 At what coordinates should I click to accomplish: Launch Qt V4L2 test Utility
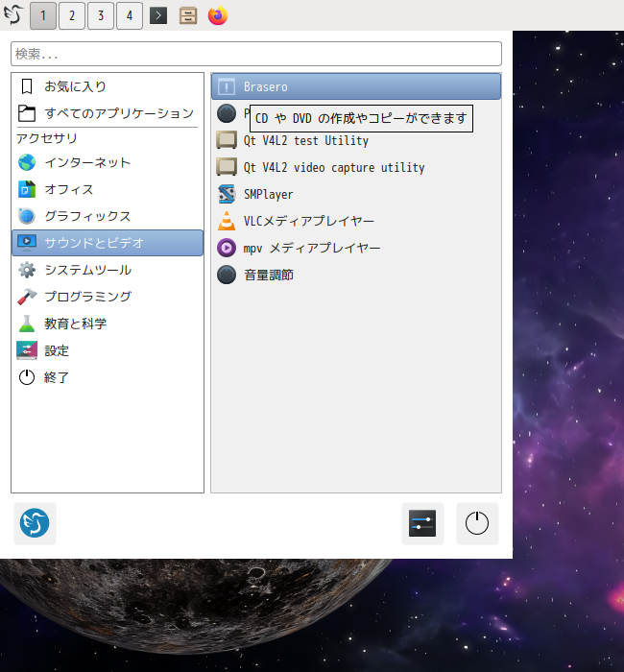coord(356,140)
